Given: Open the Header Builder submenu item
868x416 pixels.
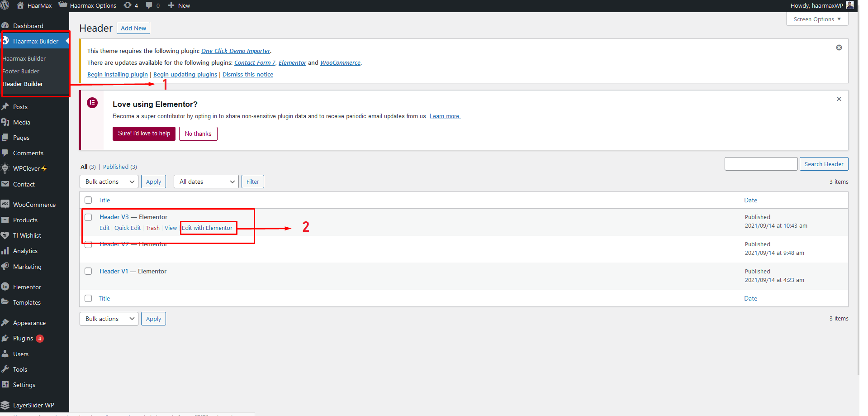Looking at the screenshot, I should click(23, 84).
